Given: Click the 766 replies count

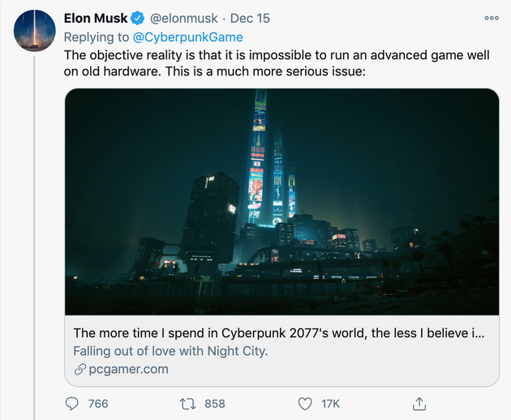Looking at the screenshot, I should click(97, 403).
